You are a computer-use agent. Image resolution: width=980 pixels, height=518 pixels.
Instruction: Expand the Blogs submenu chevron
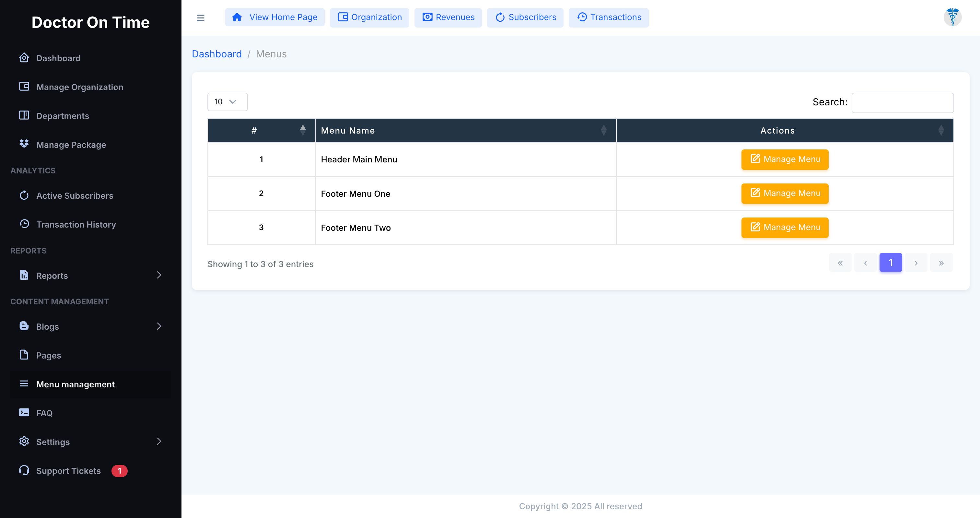tap(159, 326)
